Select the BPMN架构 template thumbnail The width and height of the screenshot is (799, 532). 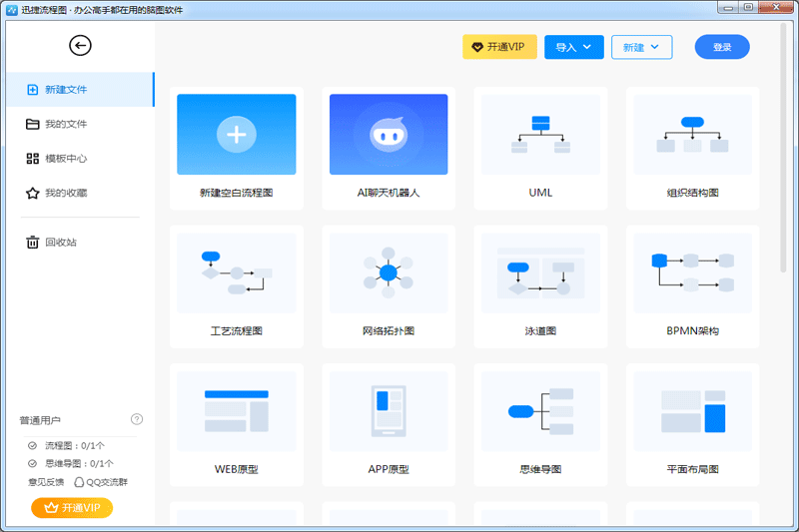(692, 273)
